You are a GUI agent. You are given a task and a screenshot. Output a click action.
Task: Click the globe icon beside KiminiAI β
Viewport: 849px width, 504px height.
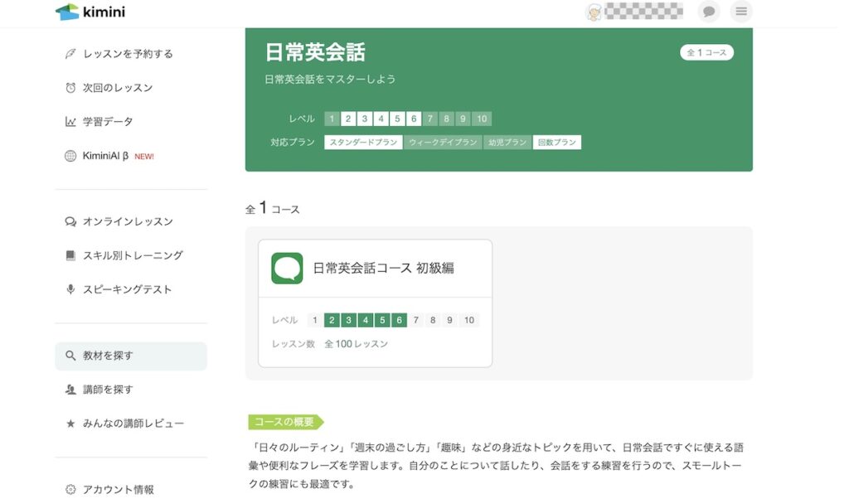point(70,156)
